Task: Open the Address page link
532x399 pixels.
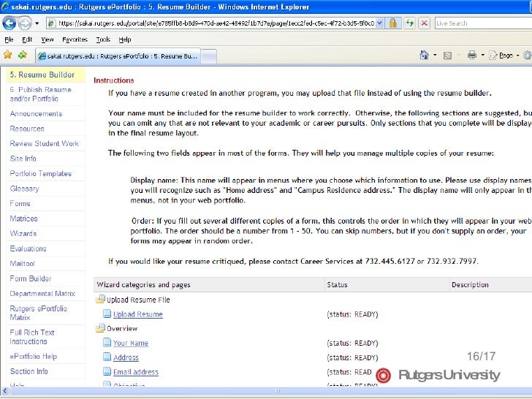Action: click(x=126, y=357)
